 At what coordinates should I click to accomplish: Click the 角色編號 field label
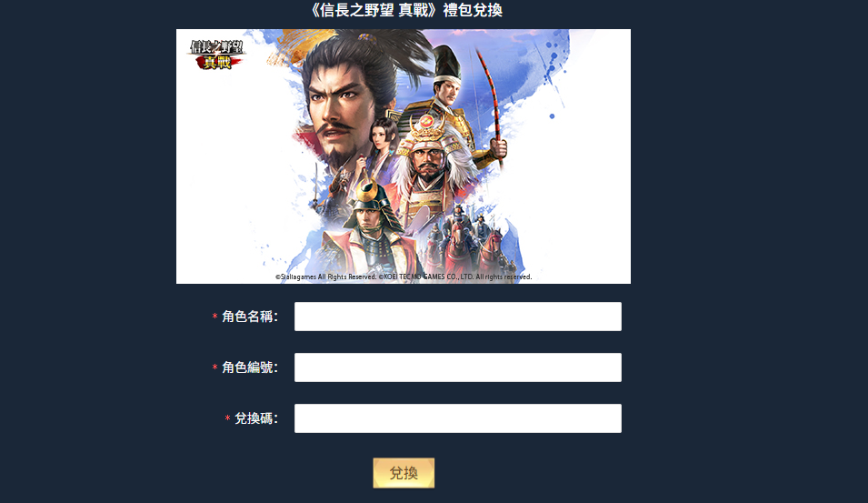coord(250,367)
